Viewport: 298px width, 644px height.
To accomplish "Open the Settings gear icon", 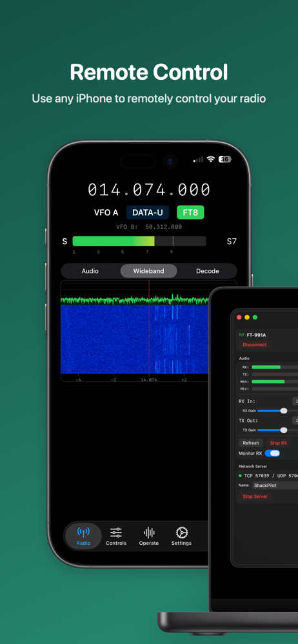I will pyautogui.click(x=181, y=533).
